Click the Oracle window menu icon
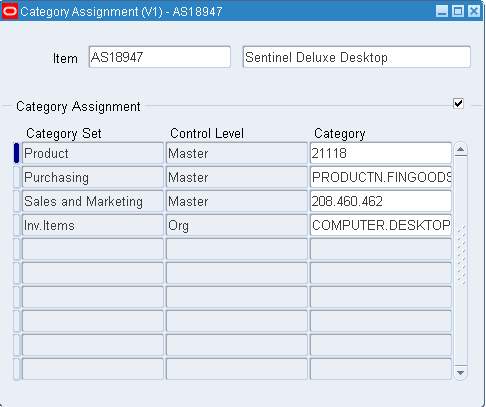 click(10, 12)
